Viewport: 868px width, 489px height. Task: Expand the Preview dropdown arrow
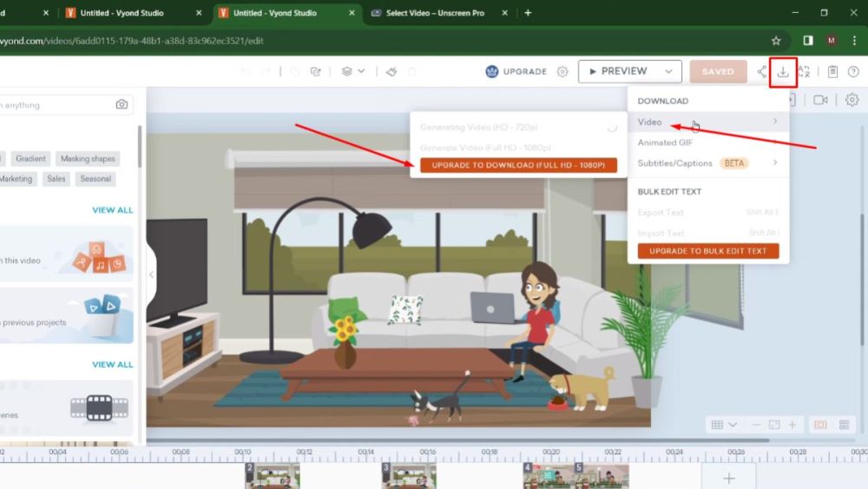(x=668, y=71)
